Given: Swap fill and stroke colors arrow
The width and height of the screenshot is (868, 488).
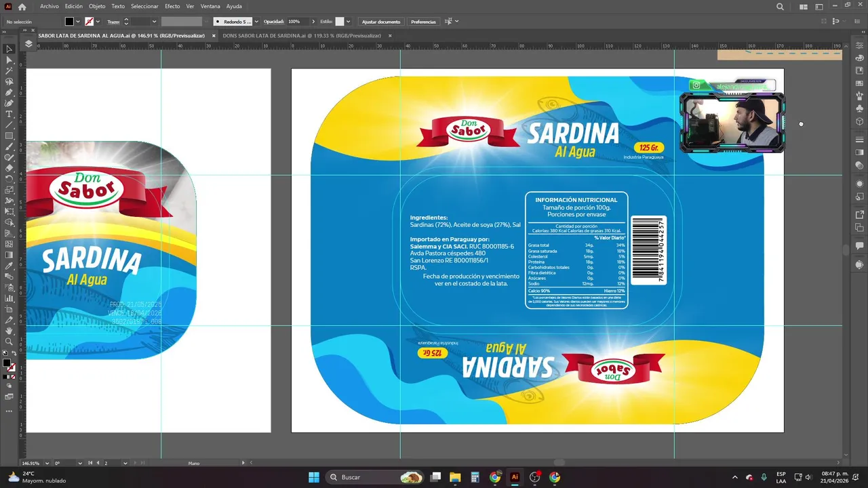Looking at the screenshot, I should point(14,354).
